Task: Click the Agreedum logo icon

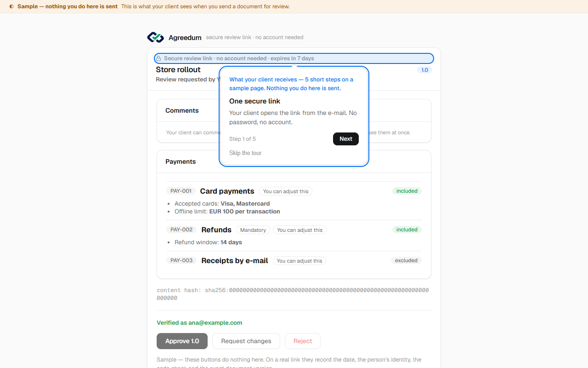Action: coord(155,37)
